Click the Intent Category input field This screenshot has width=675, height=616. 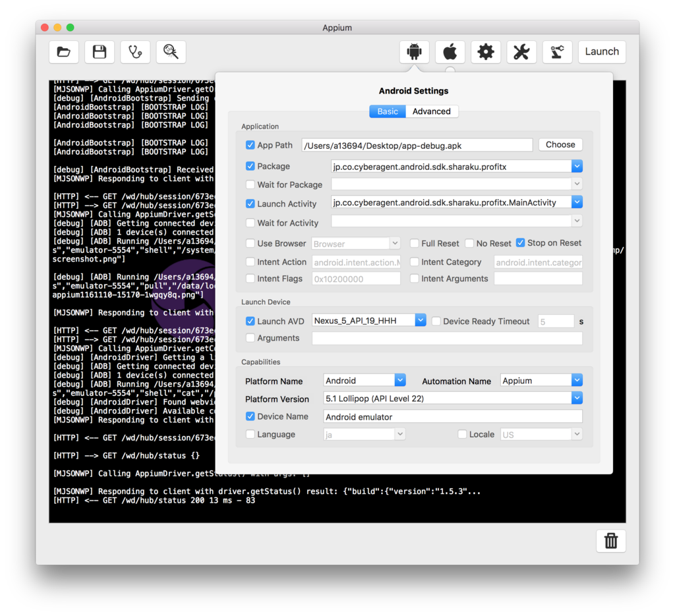click(538, 262)
